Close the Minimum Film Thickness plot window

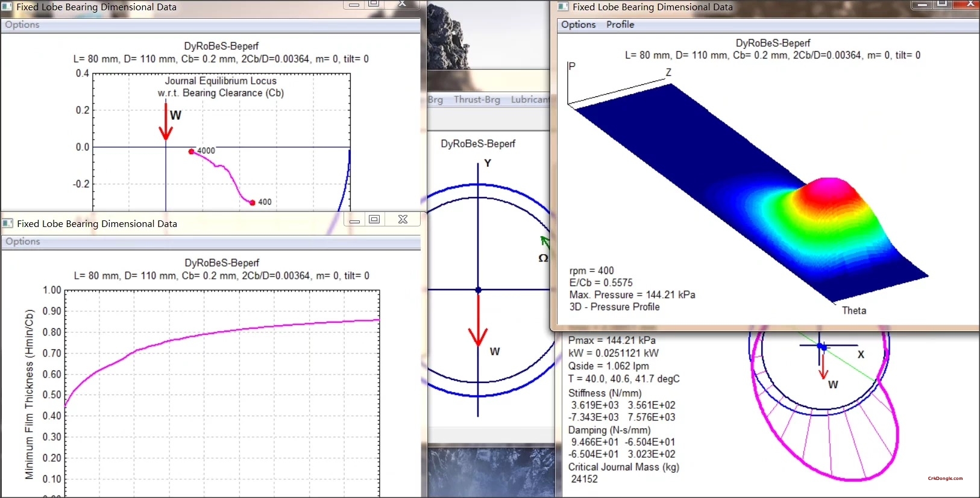click(x=403, y=220)
